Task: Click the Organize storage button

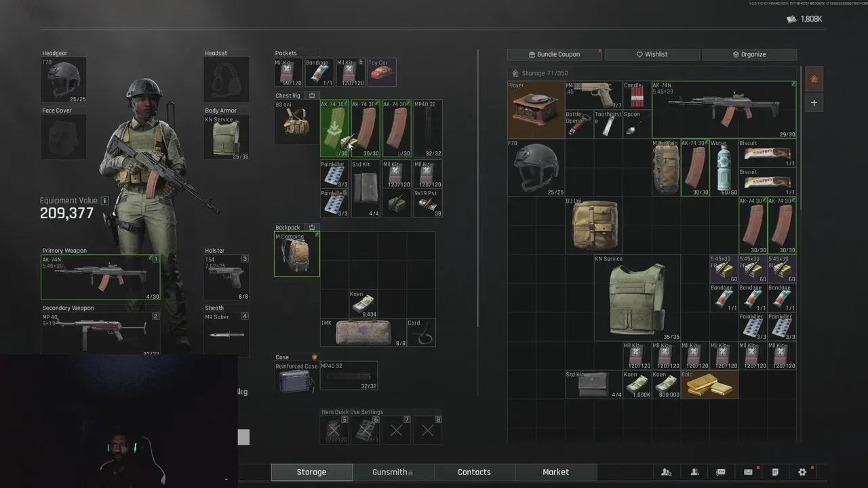Action: [749, 54]
